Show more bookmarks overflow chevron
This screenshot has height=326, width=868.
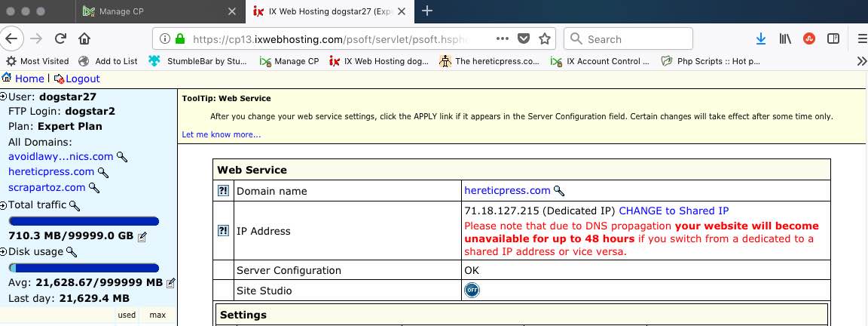pos(860,61)
